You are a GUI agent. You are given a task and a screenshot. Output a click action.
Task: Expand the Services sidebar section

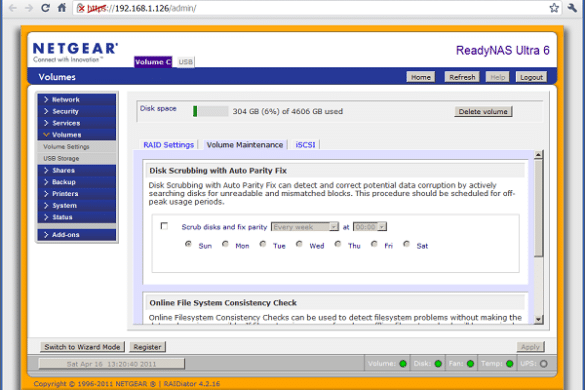click(x=77, y=123)
